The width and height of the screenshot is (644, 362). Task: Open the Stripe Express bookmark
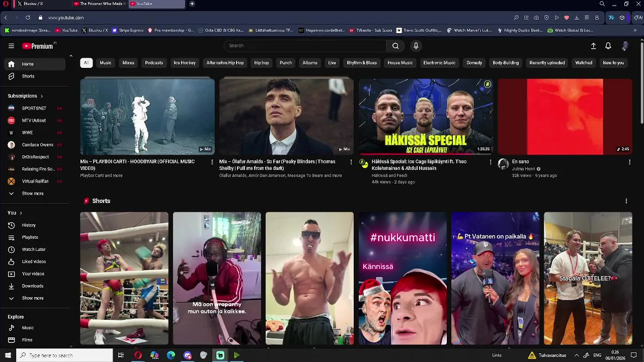(x=128, y=30)
